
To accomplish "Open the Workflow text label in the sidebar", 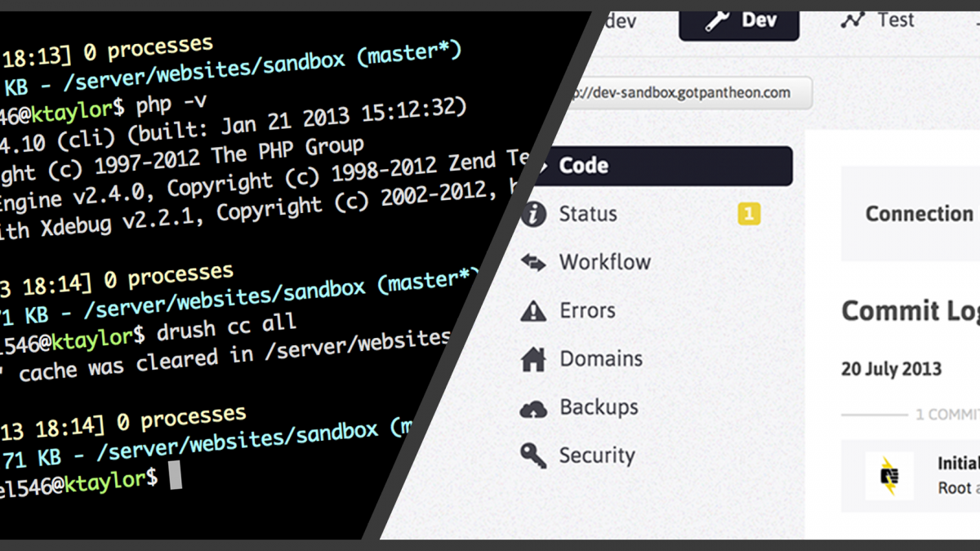I will point(604,263).
